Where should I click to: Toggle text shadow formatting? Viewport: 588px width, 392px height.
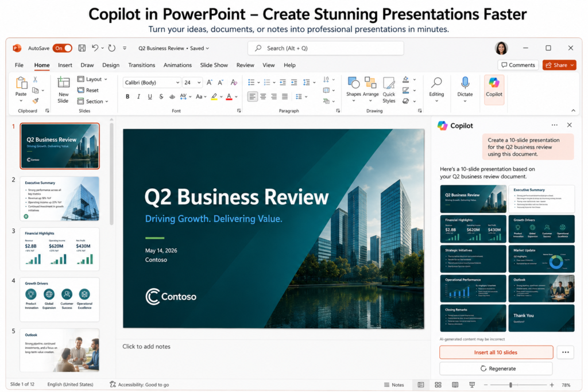pyautogui.click(x=172, y=96)
